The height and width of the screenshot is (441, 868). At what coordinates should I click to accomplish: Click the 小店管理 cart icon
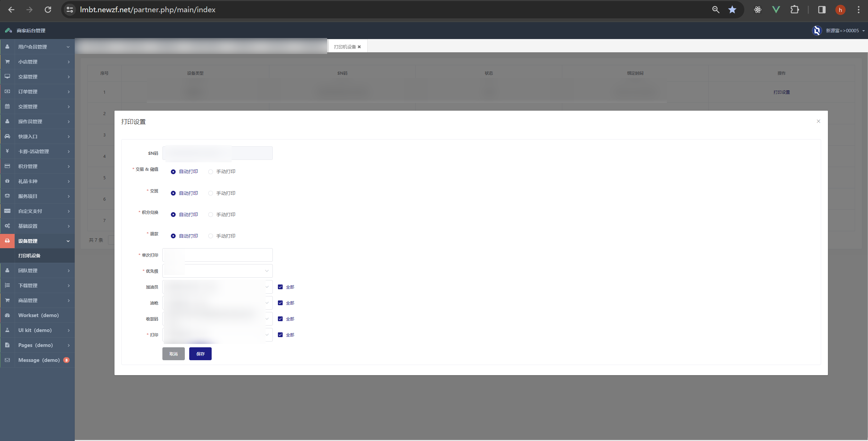7,61
